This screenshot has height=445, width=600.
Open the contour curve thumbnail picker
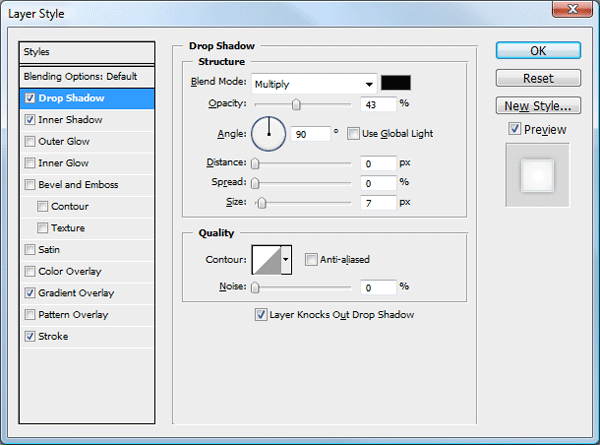pos(267,260)
